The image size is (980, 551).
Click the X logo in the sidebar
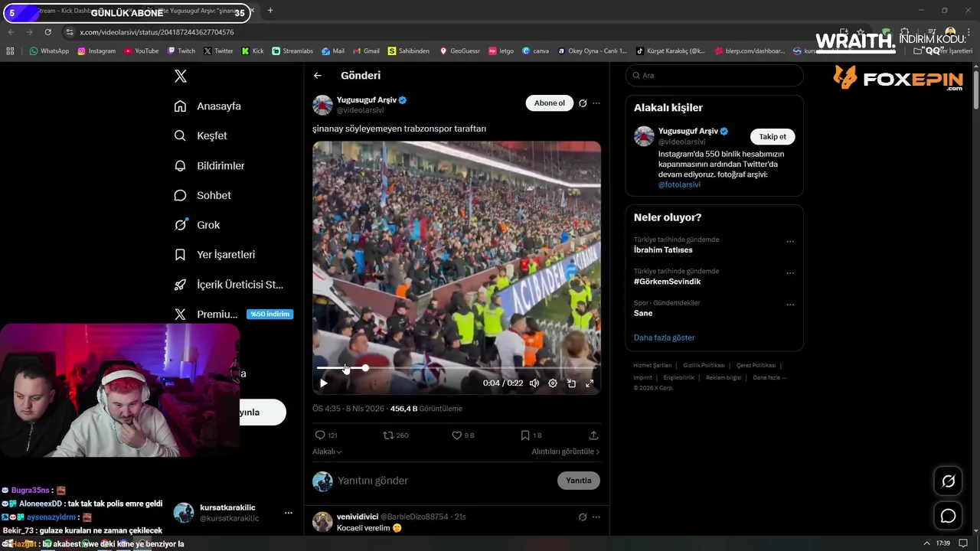click(x=181, y=76)
